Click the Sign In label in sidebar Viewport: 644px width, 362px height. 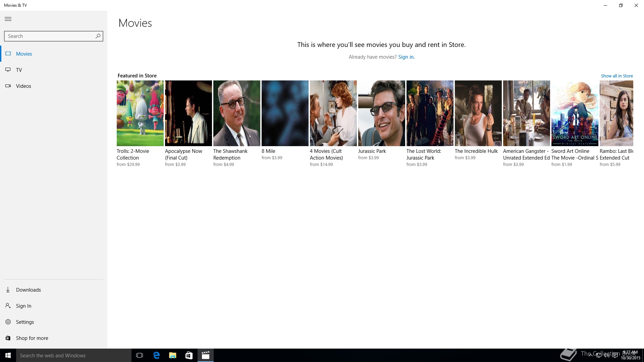point(24,306)
